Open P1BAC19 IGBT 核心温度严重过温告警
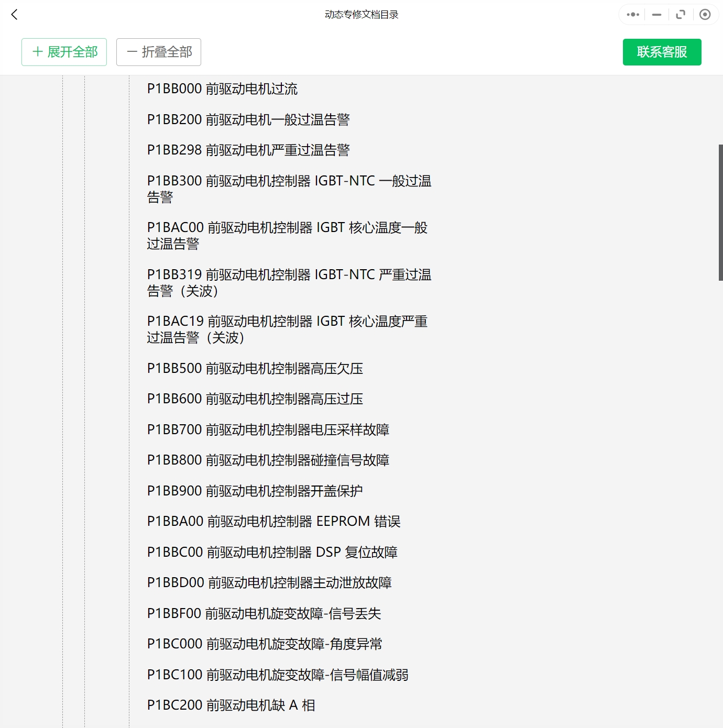This screenshot has height=728, width=723. point(288,329)
